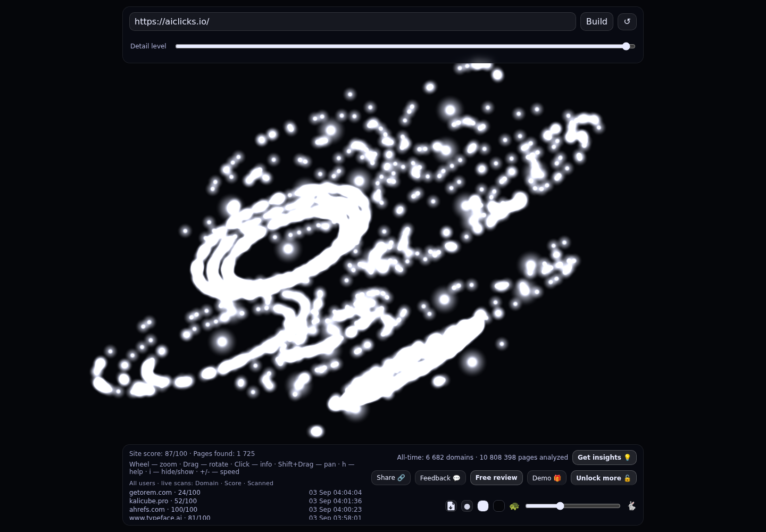Click Unlock more button
Image resolution: width=766 pixels, height=532 pixels.
604,478
